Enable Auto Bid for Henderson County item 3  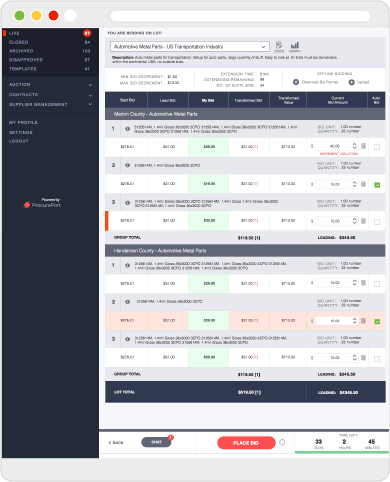(x=377, y=359)
